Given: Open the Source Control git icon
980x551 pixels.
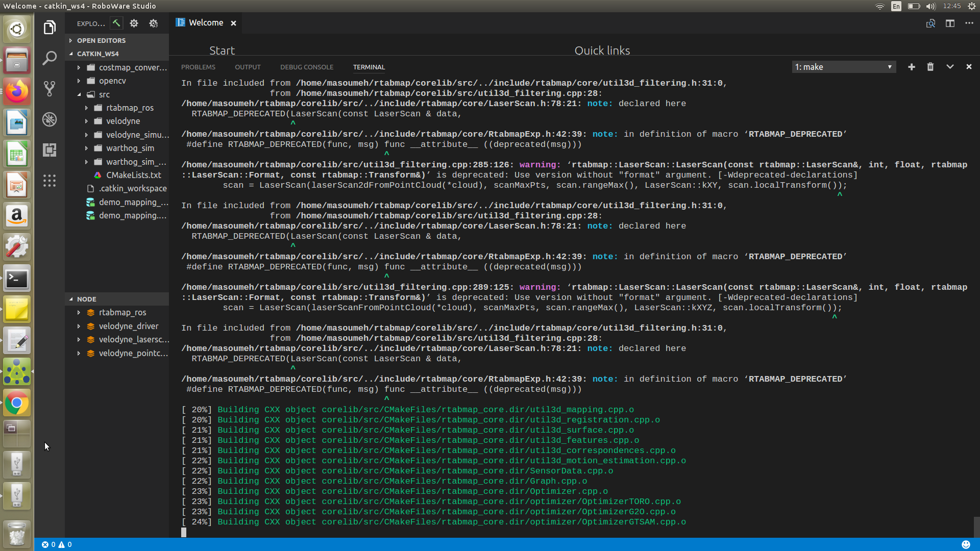Looking at the screenshot, I should tap(50, 89).
